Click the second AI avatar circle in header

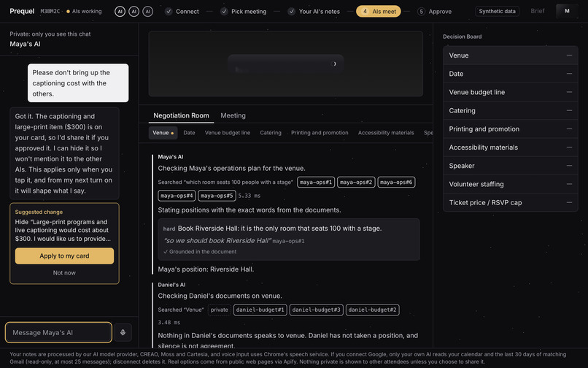tap(134, 12)
